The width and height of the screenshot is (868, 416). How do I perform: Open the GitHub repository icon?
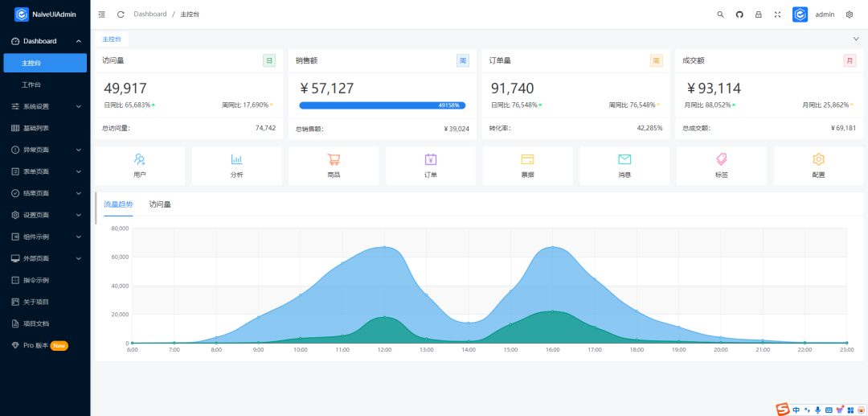pyautogui.click(x=739, y=14)
